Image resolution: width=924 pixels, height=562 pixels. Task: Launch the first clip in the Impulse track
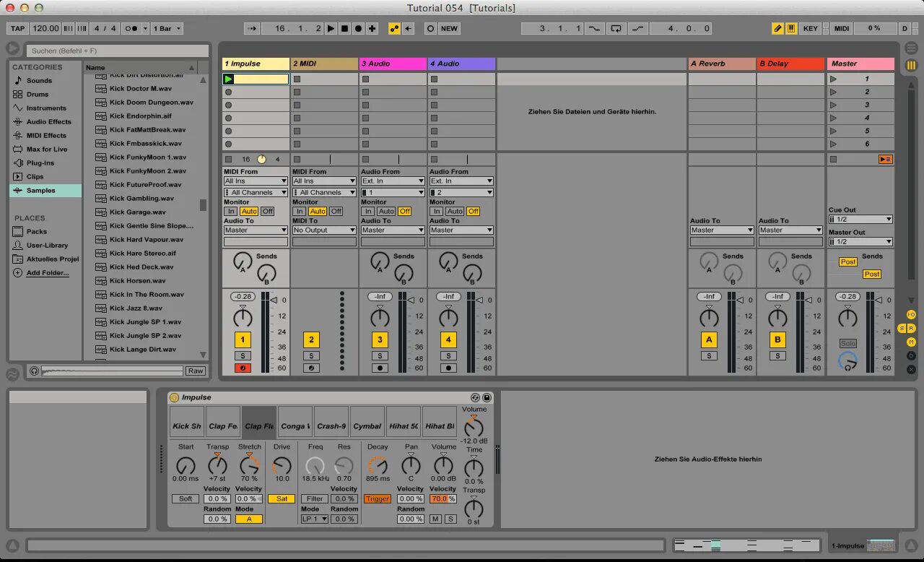[x=229, y=79]
